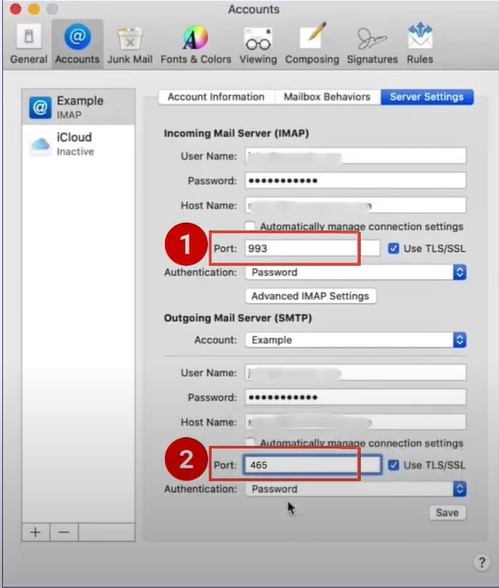Open the General preferences pane
Screen dimensions: 499x588
(x=28, y=44)
